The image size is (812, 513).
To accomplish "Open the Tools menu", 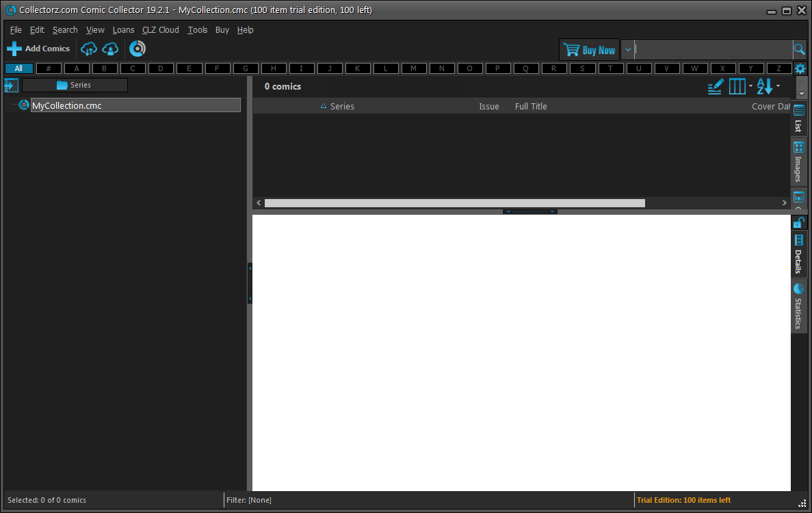I will click(198, 30).
